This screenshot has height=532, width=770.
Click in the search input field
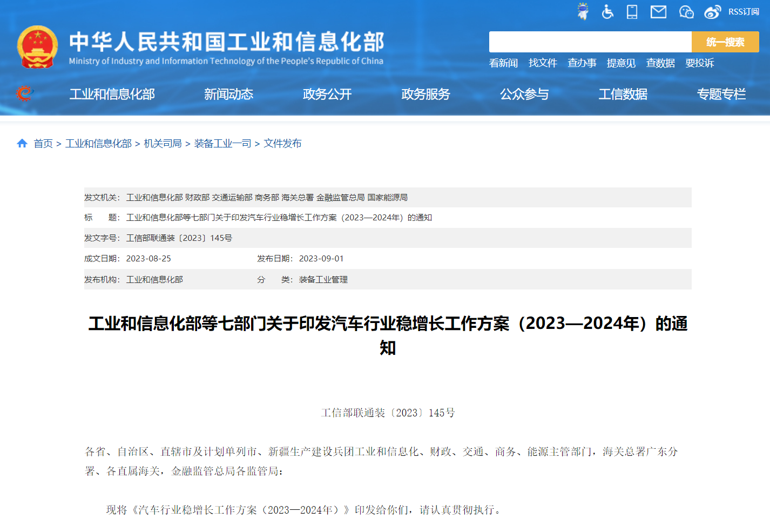pos(590,42)
